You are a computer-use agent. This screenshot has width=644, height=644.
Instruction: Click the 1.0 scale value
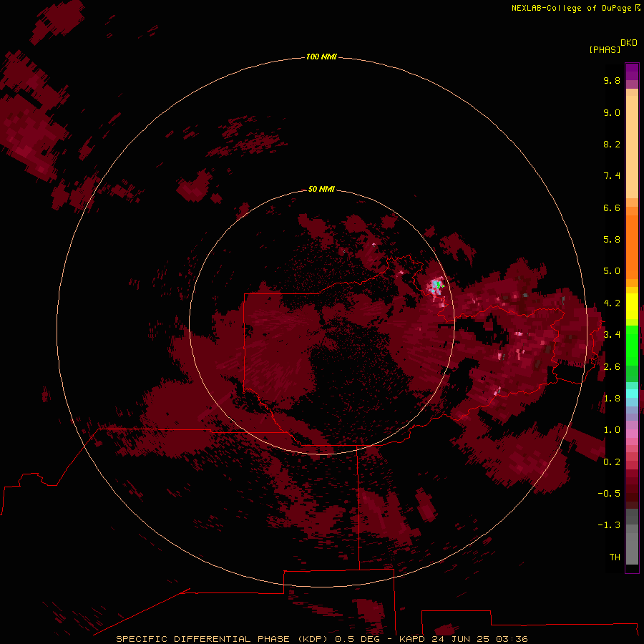point(612,430)
